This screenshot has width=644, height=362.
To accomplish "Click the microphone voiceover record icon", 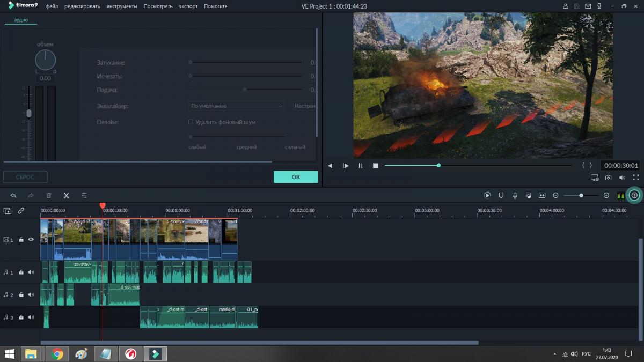I will point(515,196).
